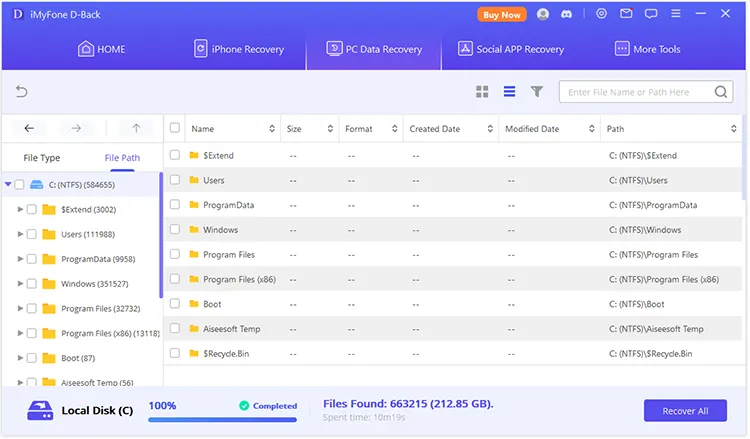Click the search magnifier icon

(x=721, y=91)
